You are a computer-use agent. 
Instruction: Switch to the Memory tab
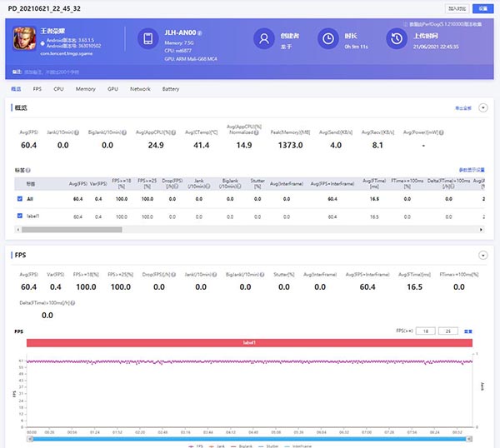pyautogui.click(x=85, y=88)
